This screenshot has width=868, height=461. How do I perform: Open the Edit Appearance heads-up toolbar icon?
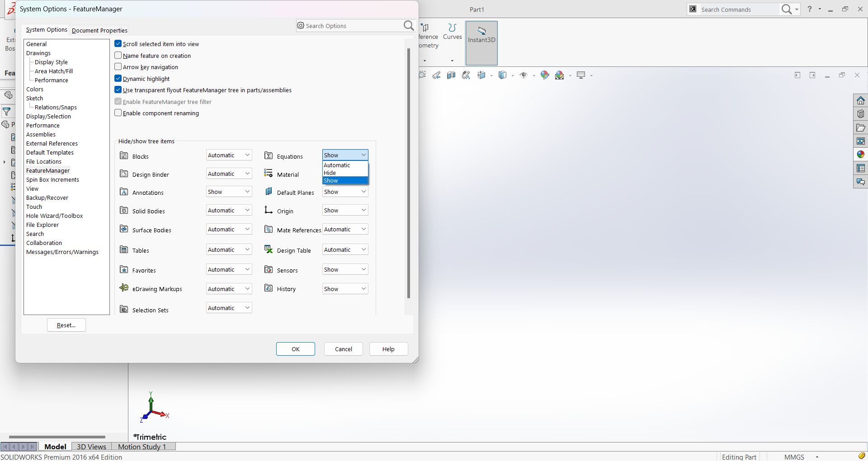[544, 75]
